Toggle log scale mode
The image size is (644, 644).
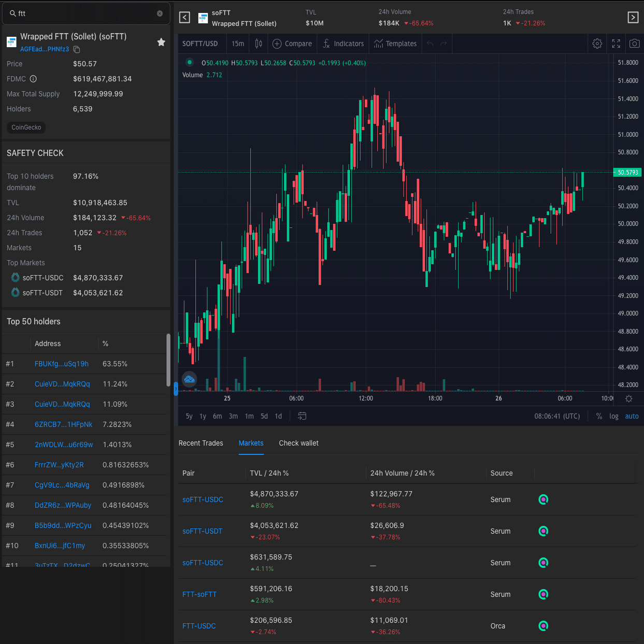pos(614,417)
